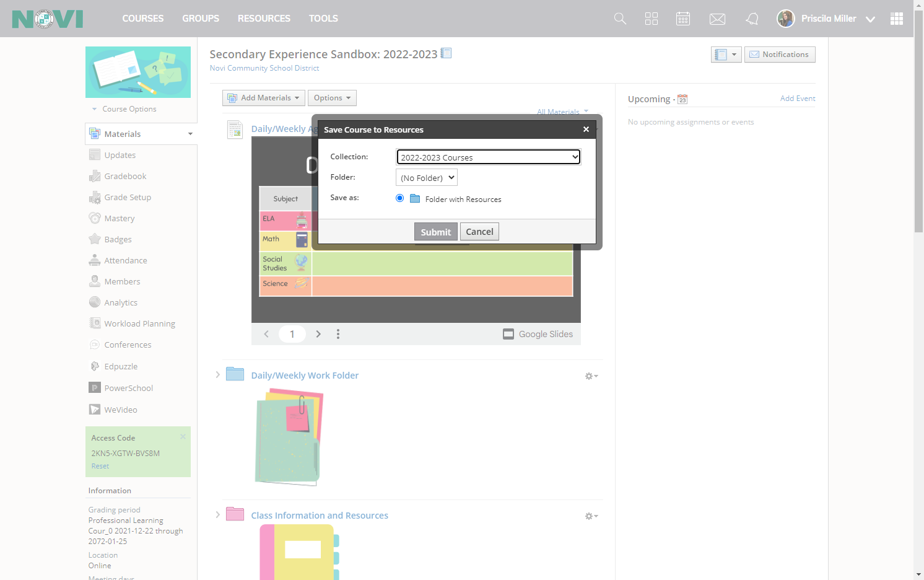
Task: Open Attendance in sidebar
Action: click(126, 260)
